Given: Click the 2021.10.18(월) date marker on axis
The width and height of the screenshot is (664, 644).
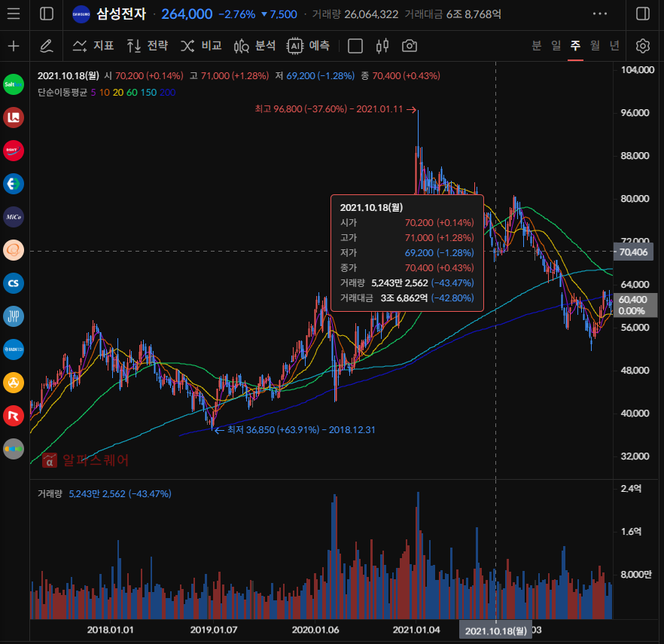Looking at the screenshot, I should tap(496, 631).
